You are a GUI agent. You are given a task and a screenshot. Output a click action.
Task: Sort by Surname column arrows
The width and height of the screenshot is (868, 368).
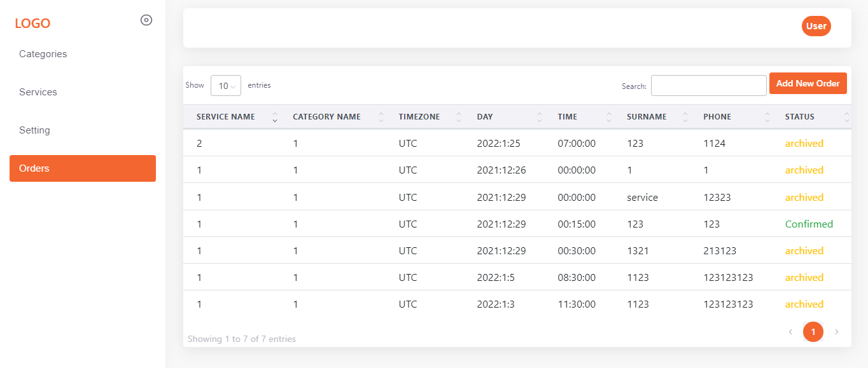[x=685, y=117]
